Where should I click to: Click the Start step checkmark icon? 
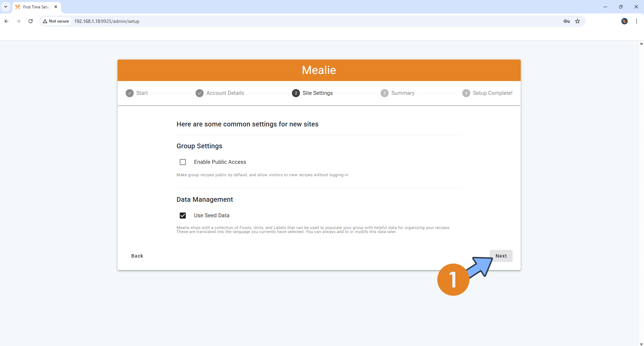[130, 93]
